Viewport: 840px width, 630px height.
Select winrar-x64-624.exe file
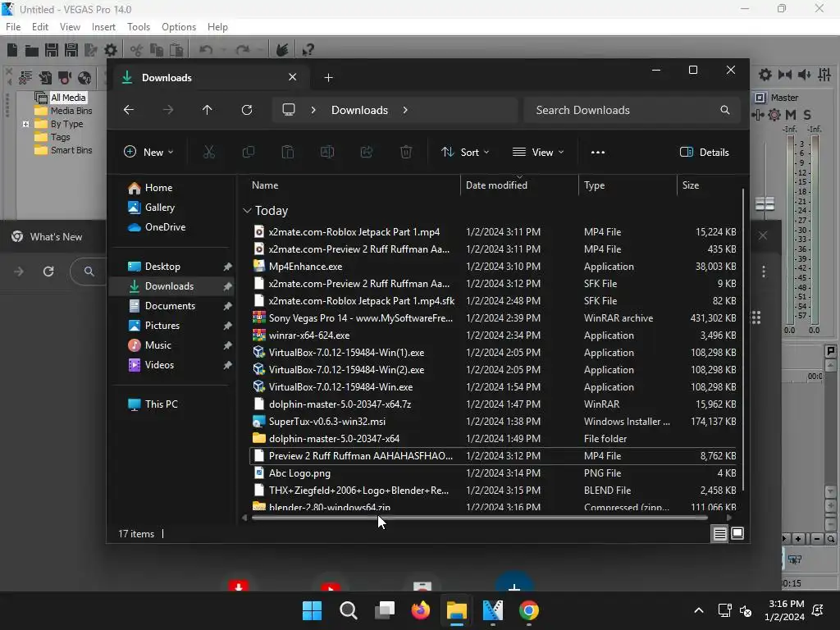pos(309,336)
